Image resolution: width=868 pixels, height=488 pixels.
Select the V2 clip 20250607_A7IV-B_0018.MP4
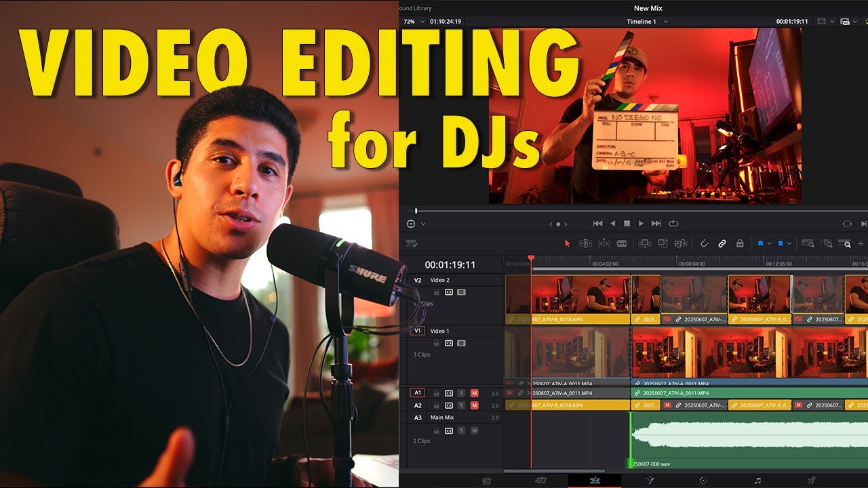click(568, 300)
